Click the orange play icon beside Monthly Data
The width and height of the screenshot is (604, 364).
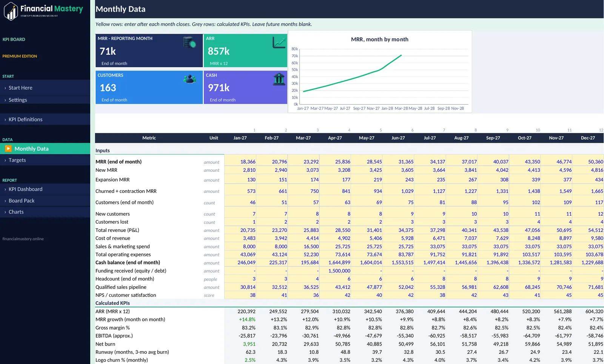8,148
